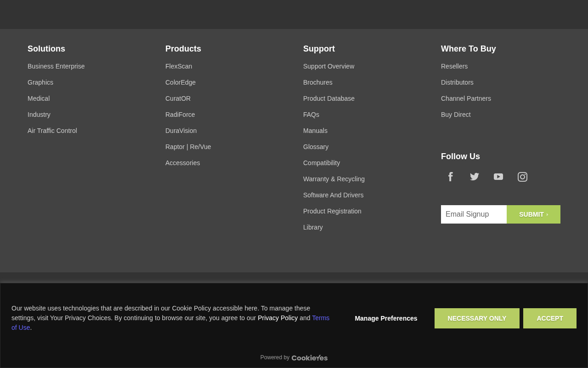Open the Raptor | Re/Vue products link
This screenshot has width=588, height=368.
click(x=188, y=147)
